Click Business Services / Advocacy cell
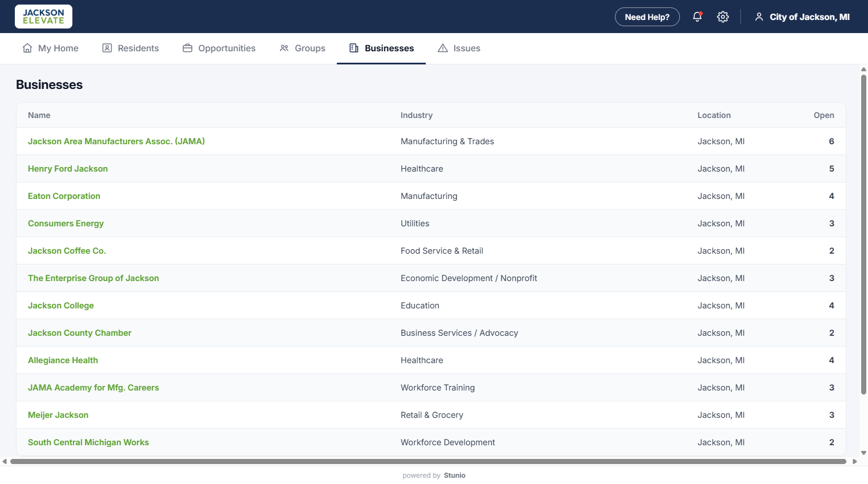 tap(459, 333)
